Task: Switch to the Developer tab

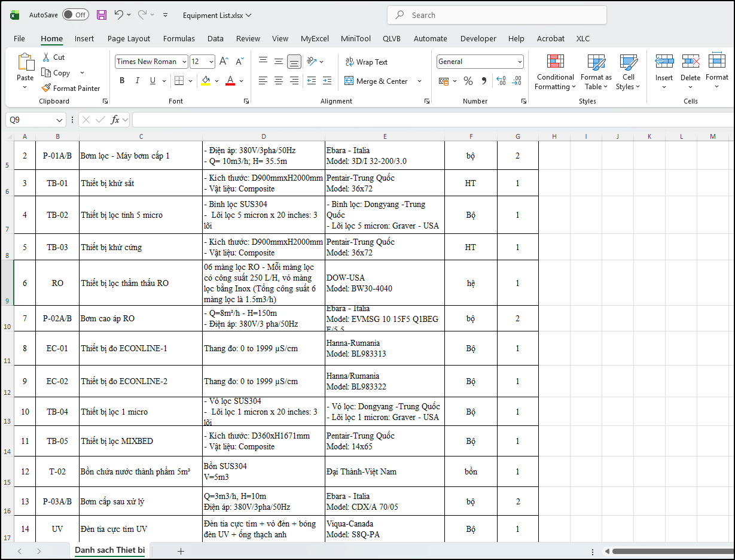Action: [478, 38]
